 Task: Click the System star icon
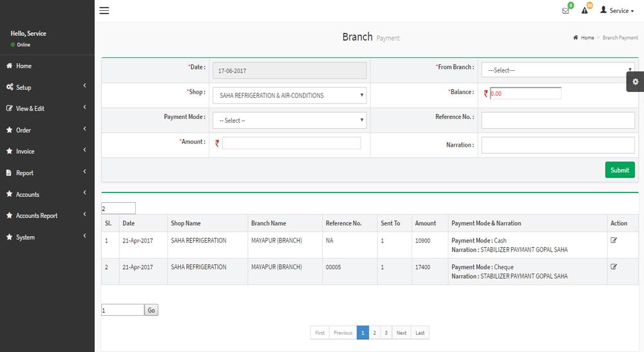tap(9, 237)
